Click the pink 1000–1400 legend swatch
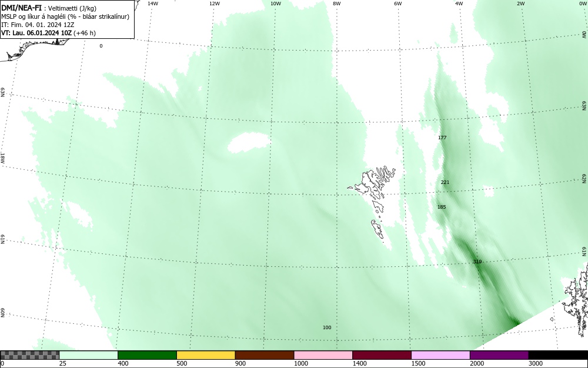588x368 pixels. pos(323,355)
